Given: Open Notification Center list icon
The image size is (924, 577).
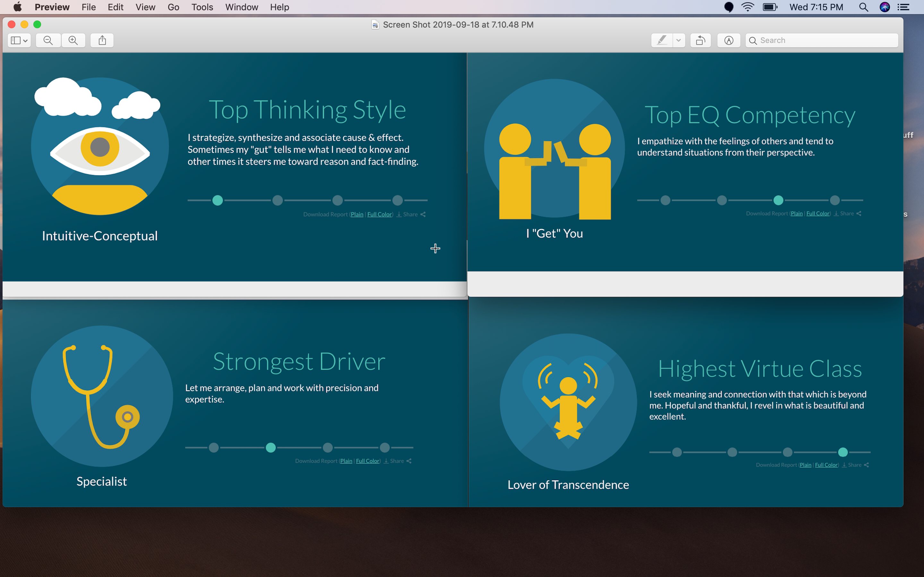Looking at the screenshot, I should point(903,7).
